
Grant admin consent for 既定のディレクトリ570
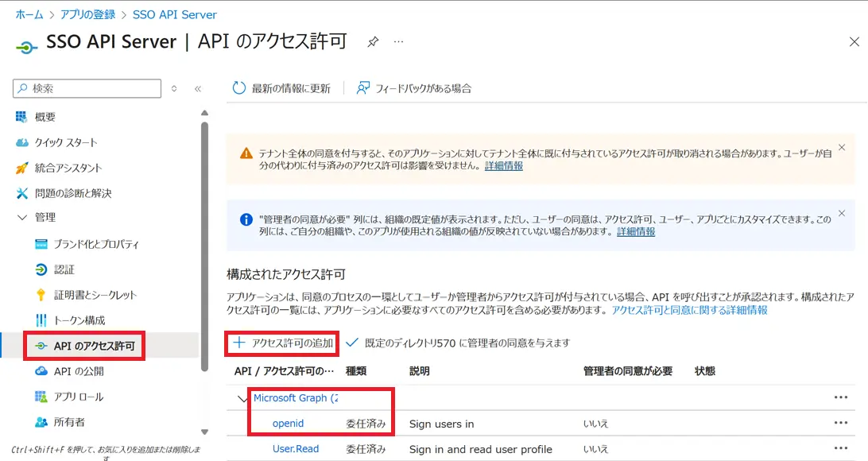(x=458, y=343)
